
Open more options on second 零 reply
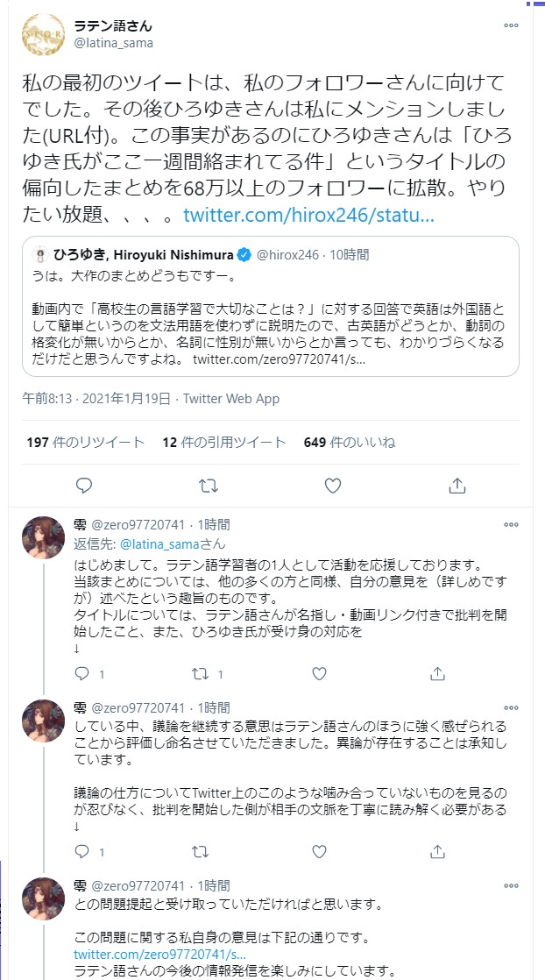pyautogui.click(x=511, y=708)
